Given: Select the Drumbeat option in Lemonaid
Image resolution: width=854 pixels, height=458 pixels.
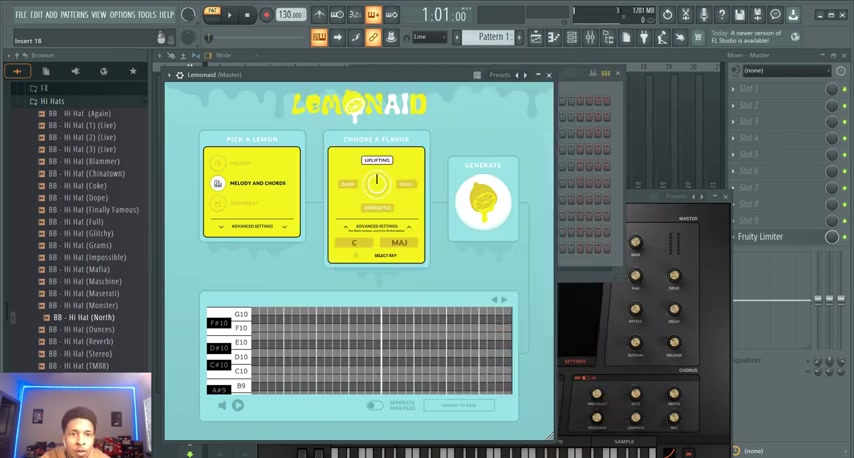Looking at the screenshot, I should [235, 203].
